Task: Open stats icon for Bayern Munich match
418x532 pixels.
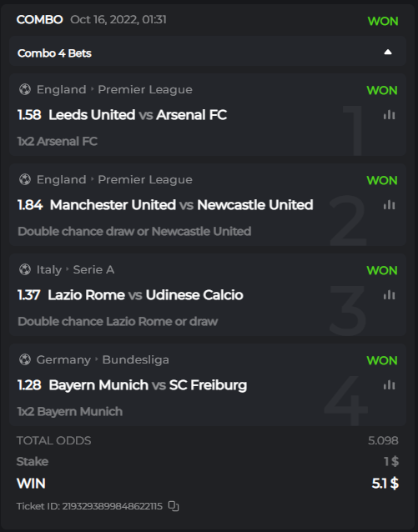Action: pyautogui.click(x=389, y=385)
